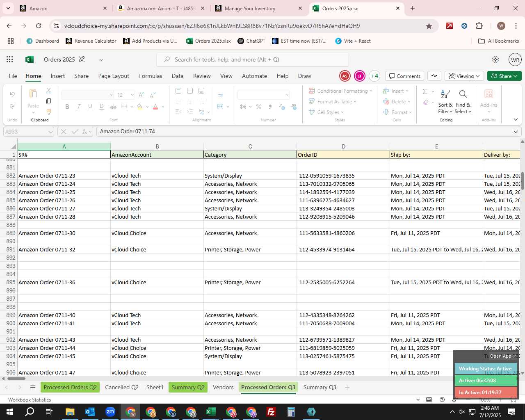Screen dimensions: 525x420
Task: Toggle Italic formatting
Action: point(78,107)
